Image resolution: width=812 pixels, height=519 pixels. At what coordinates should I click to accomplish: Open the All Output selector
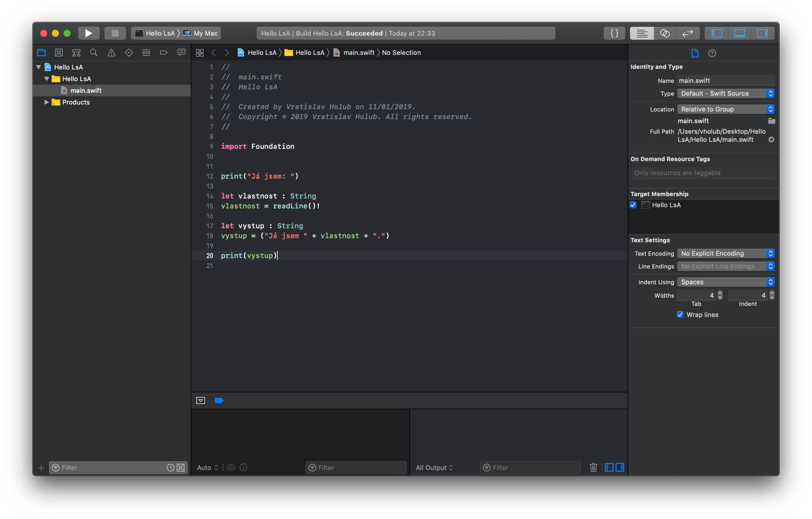tap(434, 467)
